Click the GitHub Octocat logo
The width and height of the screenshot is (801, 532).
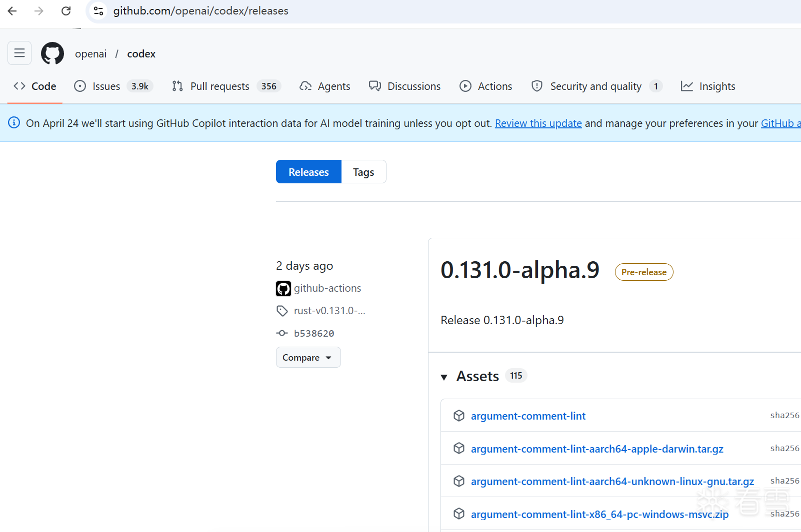[x=52, y=53]
